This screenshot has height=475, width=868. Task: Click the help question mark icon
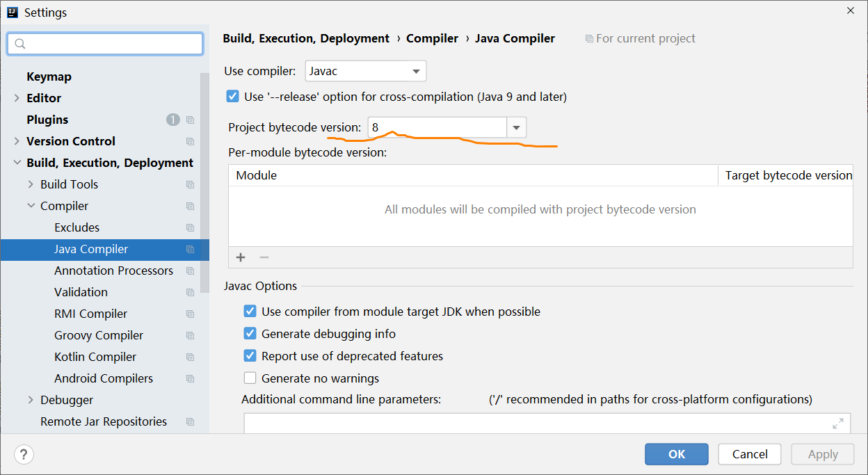point(24,454)
